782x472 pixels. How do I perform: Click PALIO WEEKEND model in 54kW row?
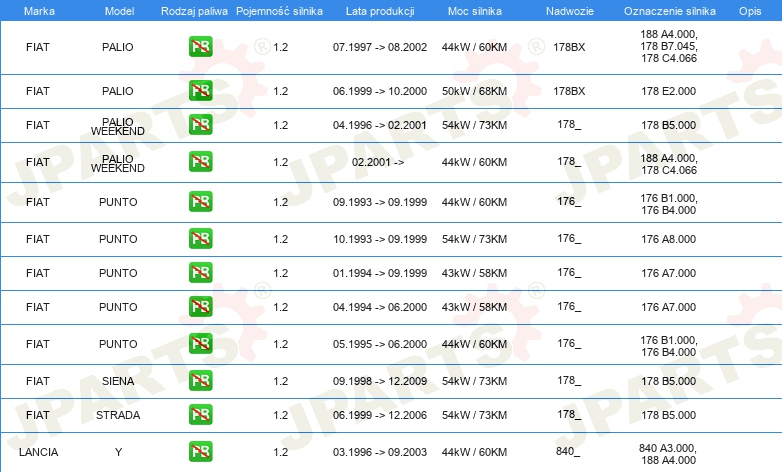118,127
